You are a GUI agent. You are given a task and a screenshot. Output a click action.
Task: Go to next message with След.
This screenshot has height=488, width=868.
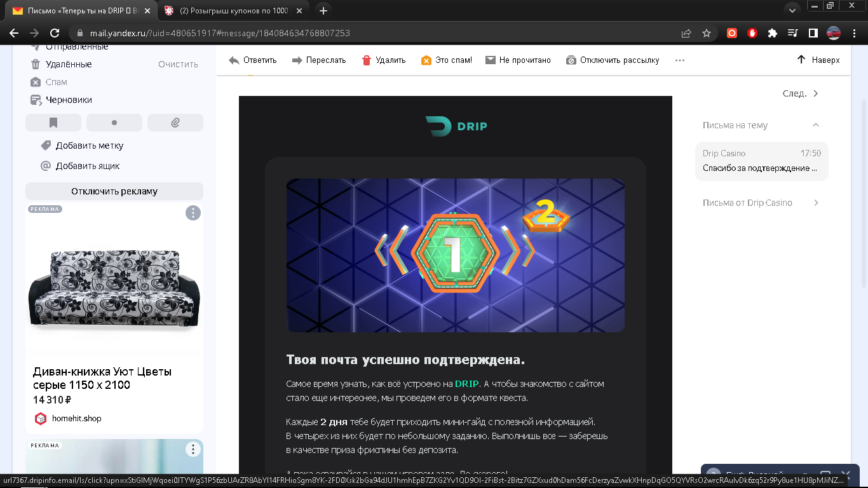[801, 93]
